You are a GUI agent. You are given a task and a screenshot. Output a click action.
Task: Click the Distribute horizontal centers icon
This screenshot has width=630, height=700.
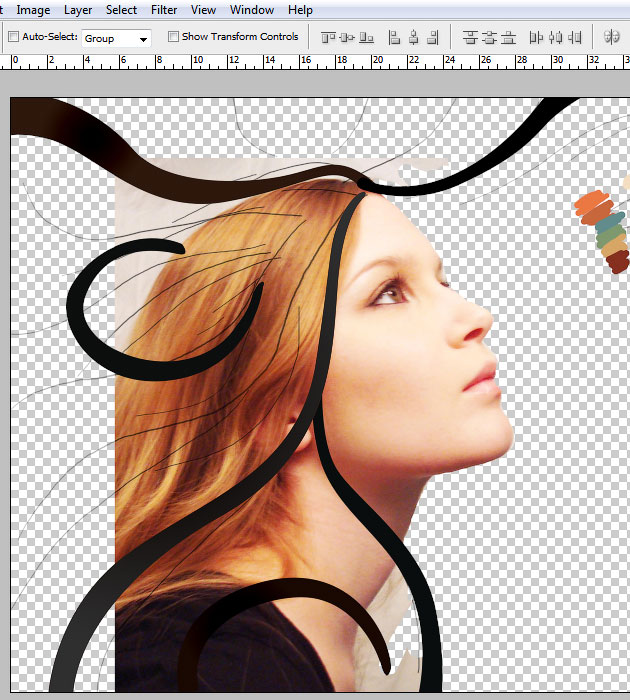(x=555, y=38)
